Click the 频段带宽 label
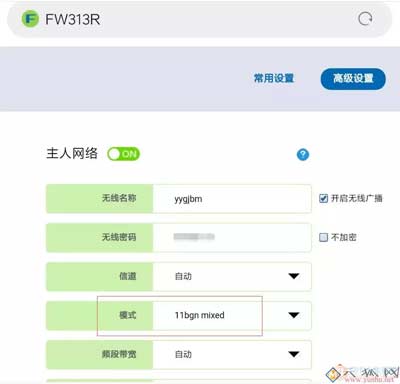Viewport: 400px width, 384px height. point(119,354)
